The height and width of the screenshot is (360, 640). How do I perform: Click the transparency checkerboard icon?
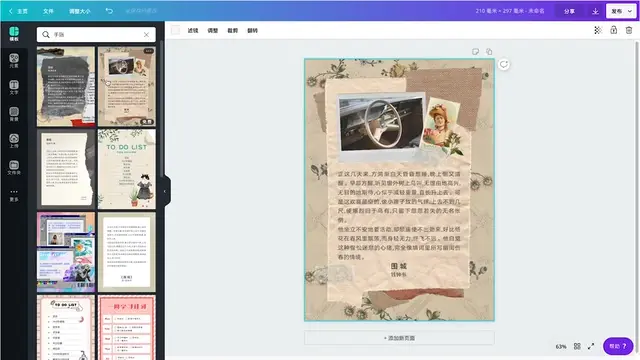tap(598, 30)
